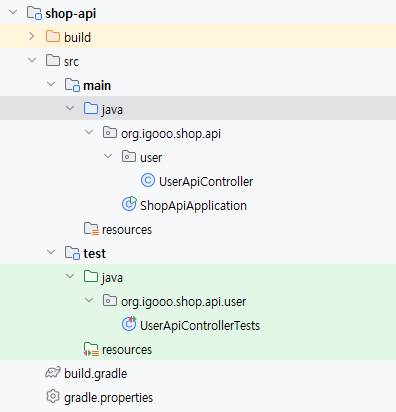Select the java label under test
Image resolution: width=396 pixels, height=412 pixels.
tap(112, 278)
